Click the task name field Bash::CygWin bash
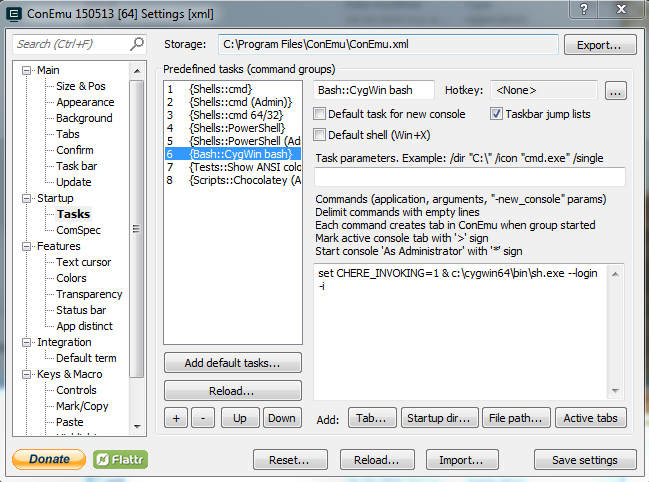This screenshot has height=482, width=649. tap(374, 90)
